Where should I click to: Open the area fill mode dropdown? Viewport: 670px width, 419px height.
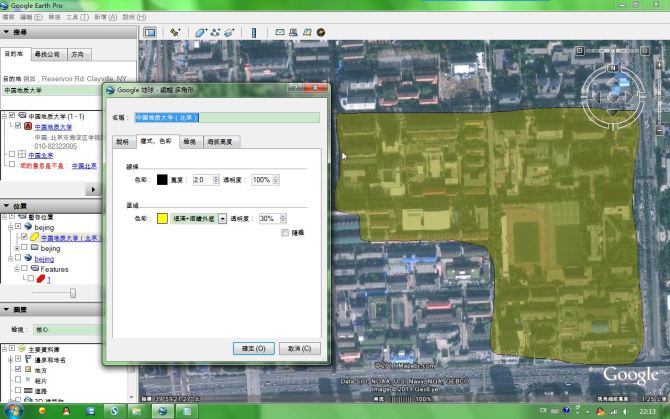click(223, 219)
